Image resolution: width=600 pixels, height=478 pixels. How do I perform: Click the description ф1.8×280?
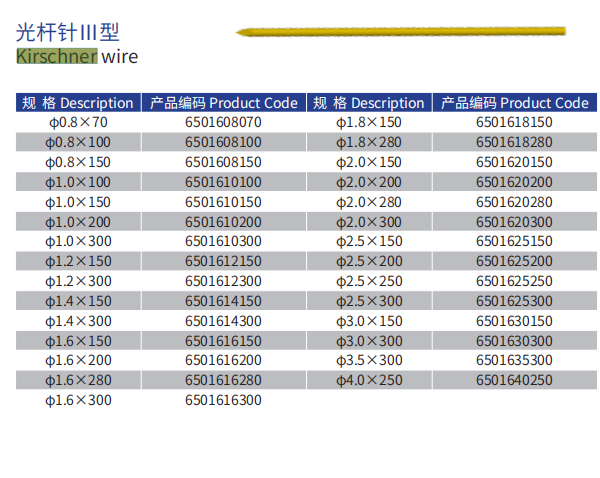click(369, 142)
